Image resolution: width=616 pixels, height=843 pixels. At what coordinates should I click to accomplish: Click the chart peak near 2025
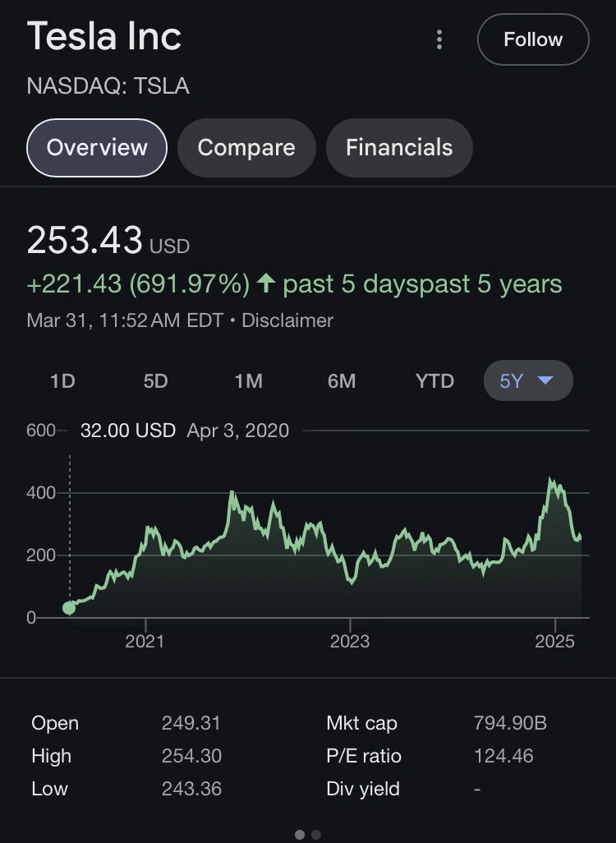551,480
